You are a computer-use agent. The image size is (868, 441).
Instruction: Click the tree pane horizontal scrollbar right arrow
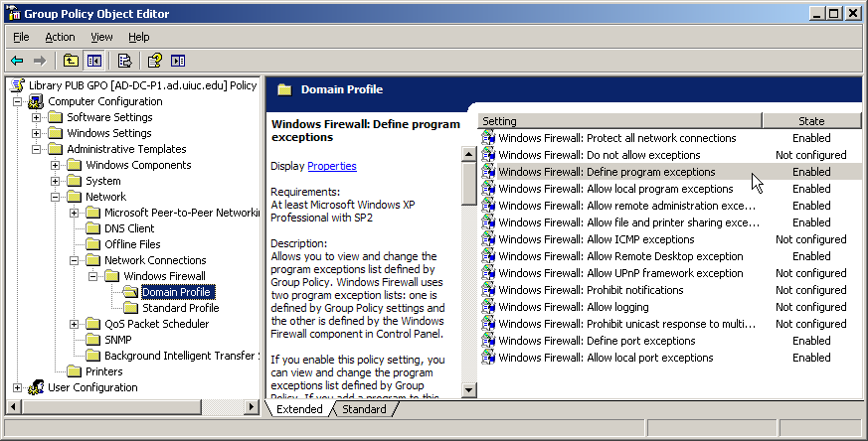pos(252,406)
